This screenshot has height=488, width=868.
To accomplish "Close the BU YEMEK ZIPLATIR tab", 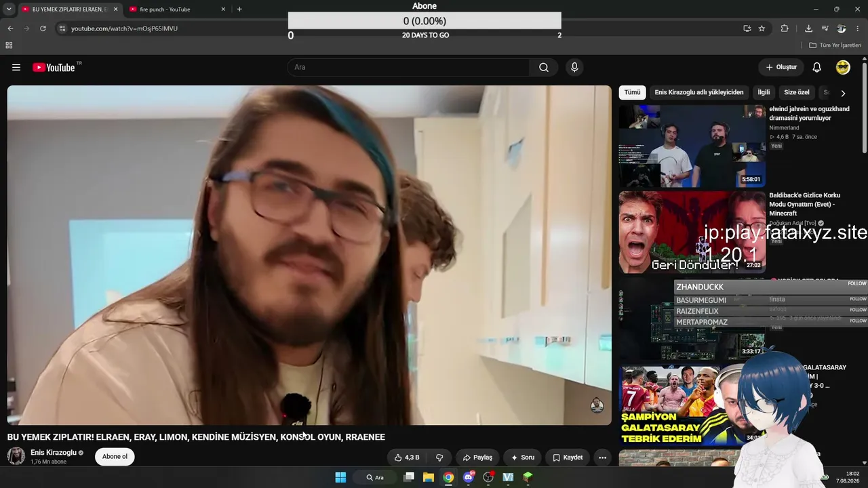I will (115, 9).
